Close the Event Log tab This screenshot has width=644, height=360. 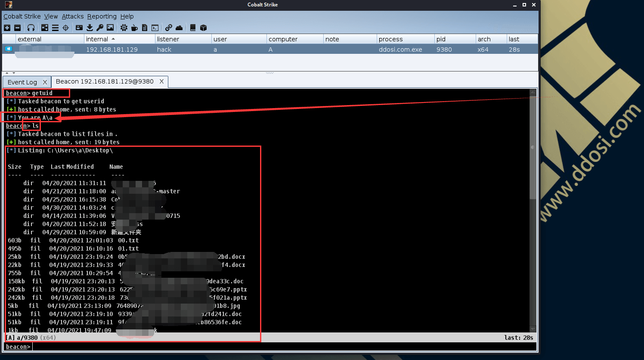click(x=45, y=82)
